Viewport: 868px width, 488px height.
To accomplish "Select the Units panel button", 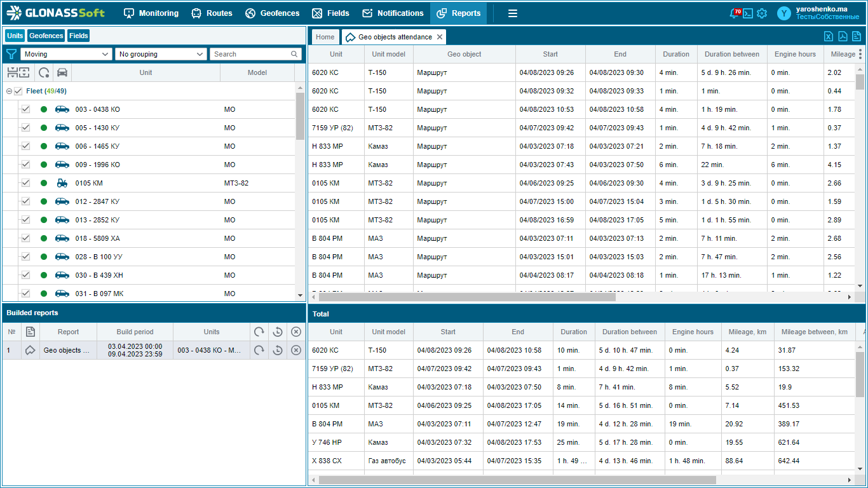I will coord(15,36).
